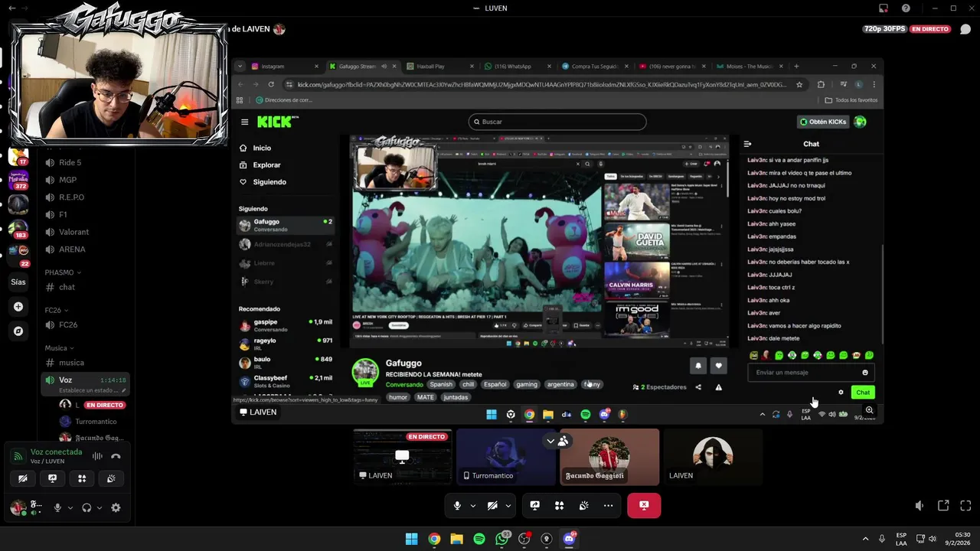Open microphone options arrow in call bar
Viewport: 980px width, 551px height.
tap(472, 506)
